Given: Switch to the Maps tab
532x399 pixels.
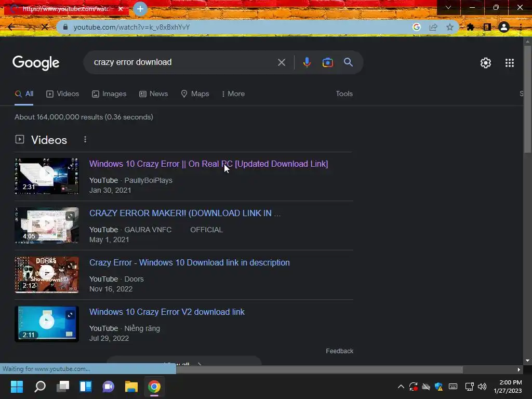Looking at the screenshot, I should point(195,94).
